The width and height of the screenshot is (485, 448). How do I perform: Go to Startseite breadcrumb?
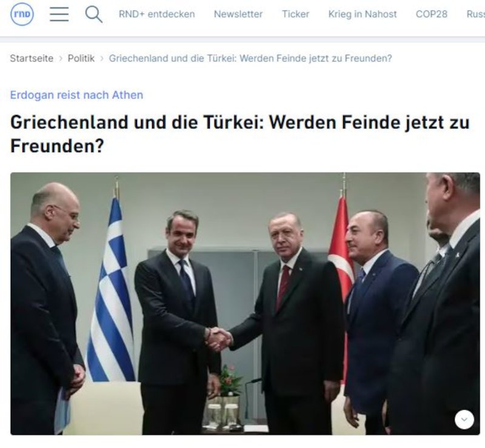(x=32, y=58)
